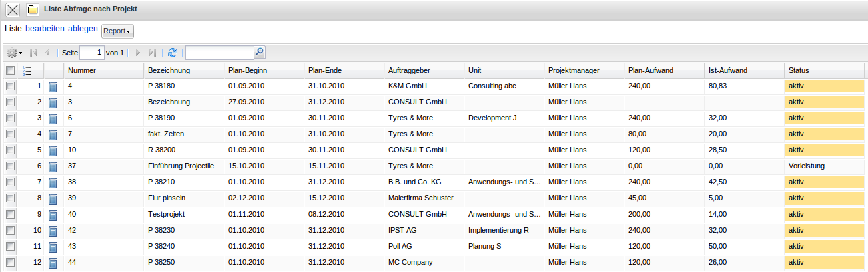Open the Report dropdown
Image resolution: width=868 pixels, height=272 pixels.
117,31
